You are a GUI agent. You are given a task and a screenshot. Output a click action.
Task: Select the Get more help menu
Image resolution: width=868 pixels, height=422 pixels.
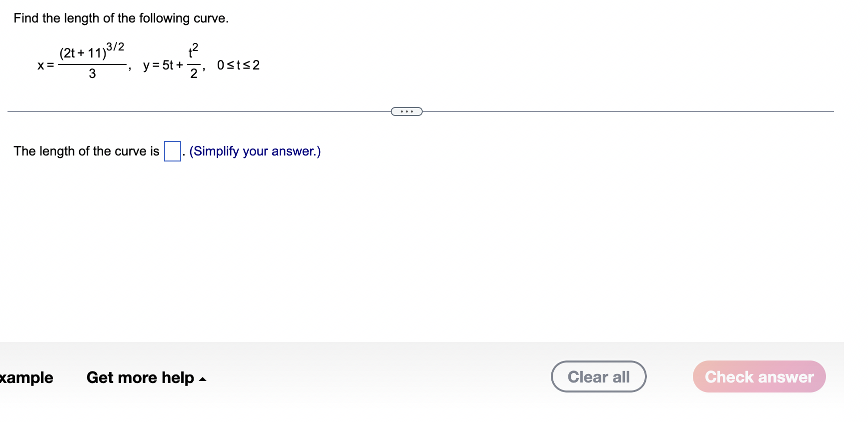[141, 377]
